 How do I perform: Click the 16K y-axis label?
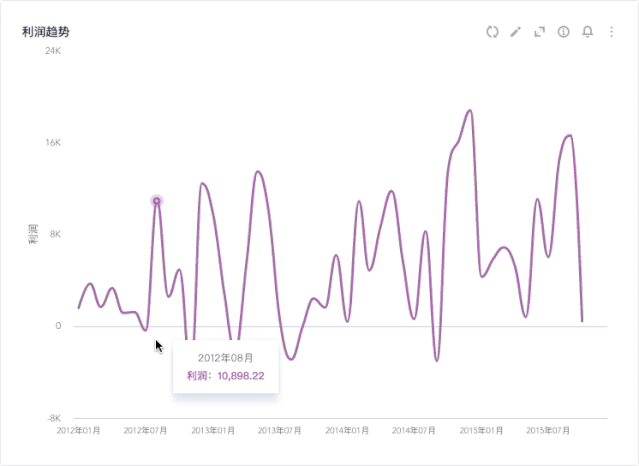tap(54, 143)
